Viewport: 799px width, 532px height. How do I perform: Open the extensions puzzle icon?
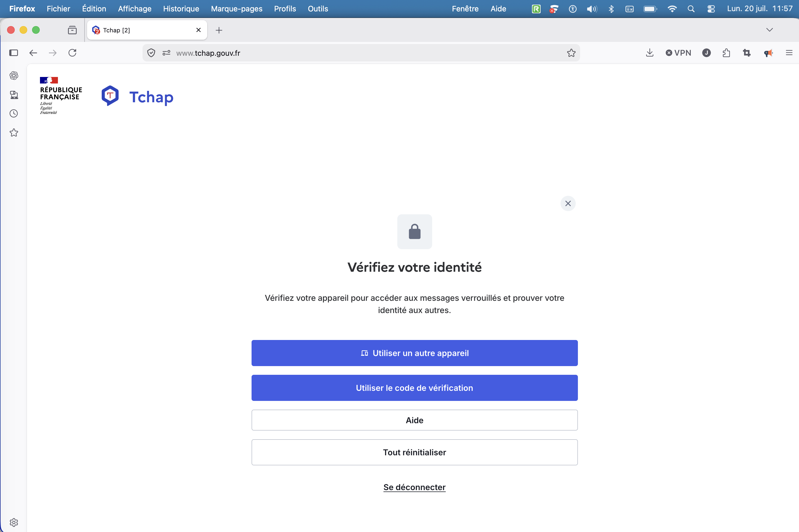tap(726, 53)
